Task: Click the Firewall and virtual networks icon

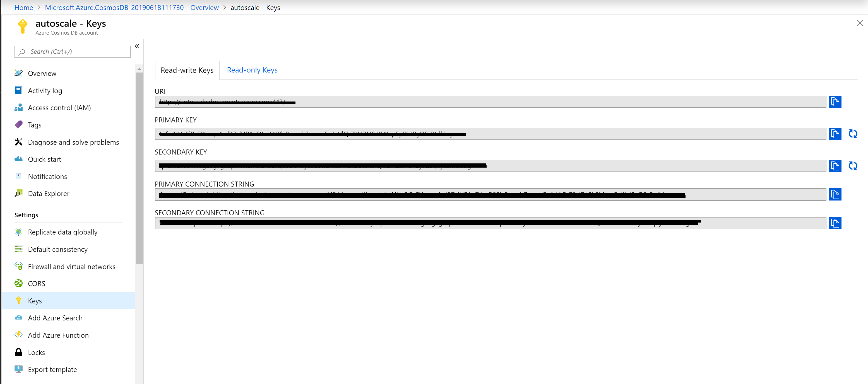Action: pos(18,266)
